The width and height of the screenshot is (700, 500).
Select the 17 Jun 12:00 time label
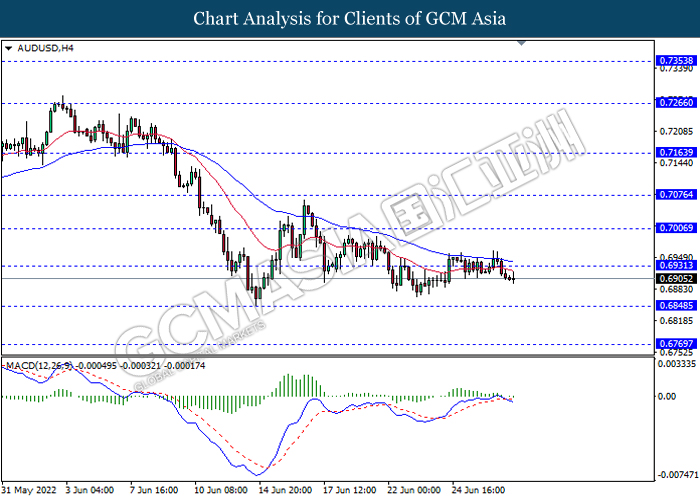tap(350, 490)
